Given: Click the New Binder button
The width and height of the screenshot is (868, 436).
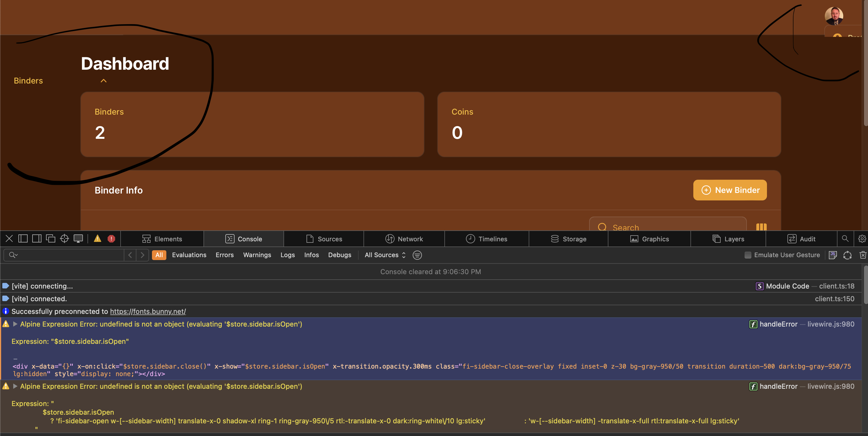Looking at the screenshot, I should point(730,190).
